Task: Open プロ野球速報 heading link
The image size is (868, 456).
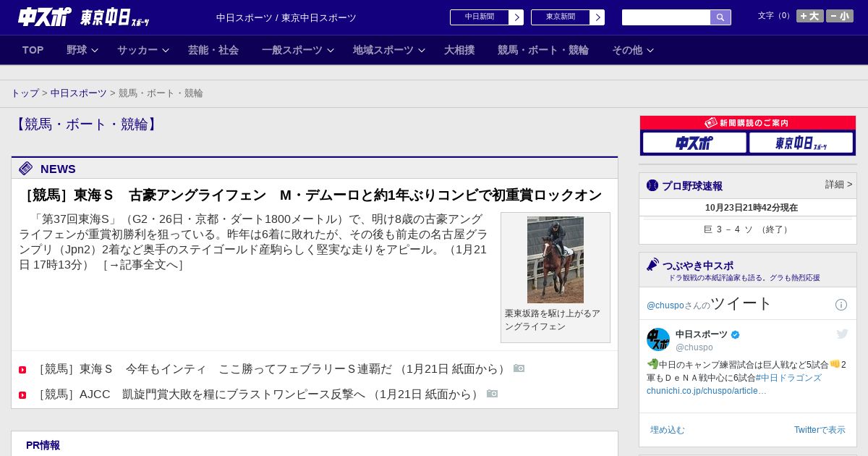Action: click(x=692, y=186)
